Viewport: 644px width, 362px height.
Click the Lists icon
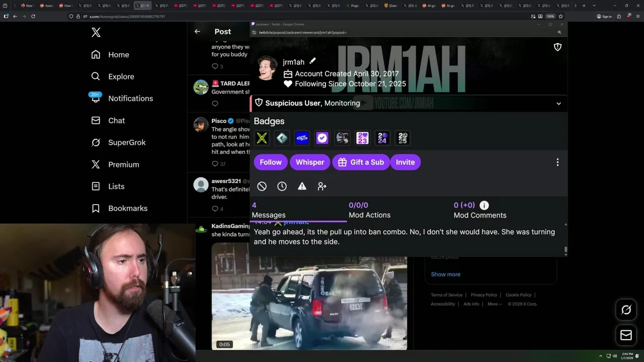click(96, 187)
